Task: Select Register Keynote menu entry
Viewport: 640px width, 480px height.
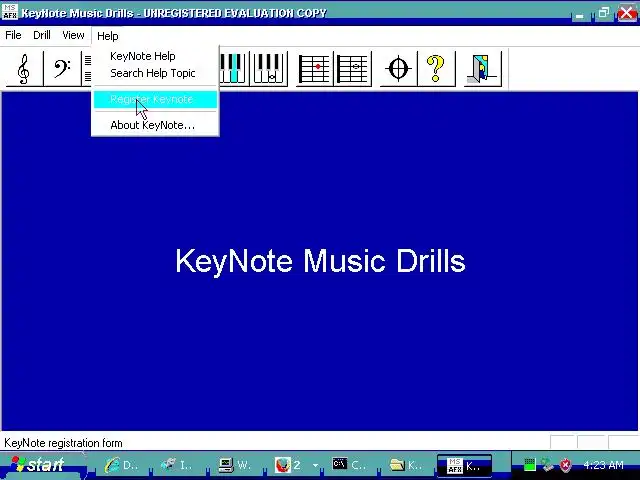Action: [x=155, y=99]
